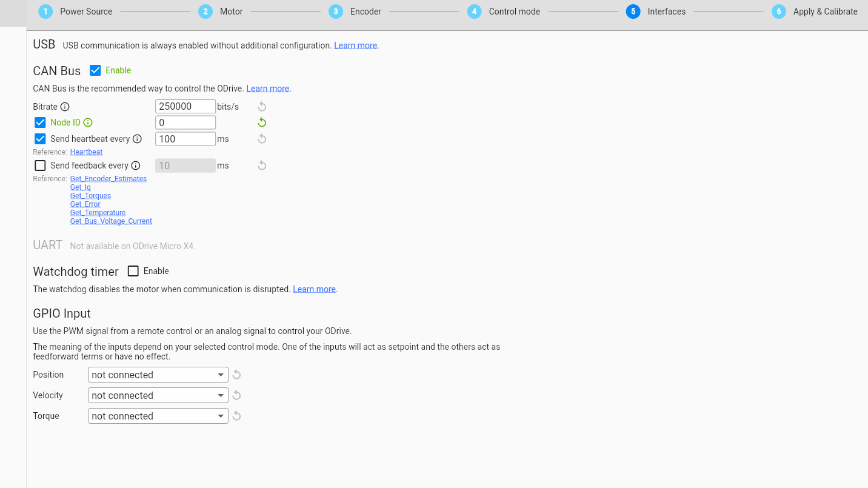Click the Node ID info icon

click(88, 122)
